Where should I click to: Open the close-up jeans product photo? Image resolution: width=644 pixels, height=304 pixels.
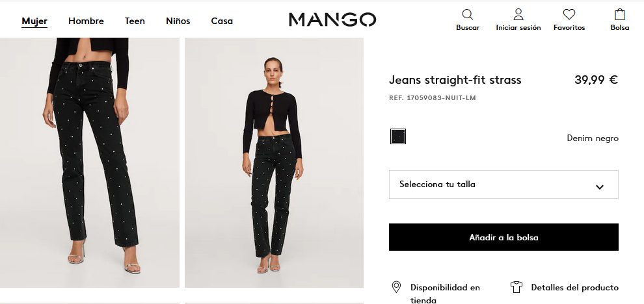click(x=90, y=162)
